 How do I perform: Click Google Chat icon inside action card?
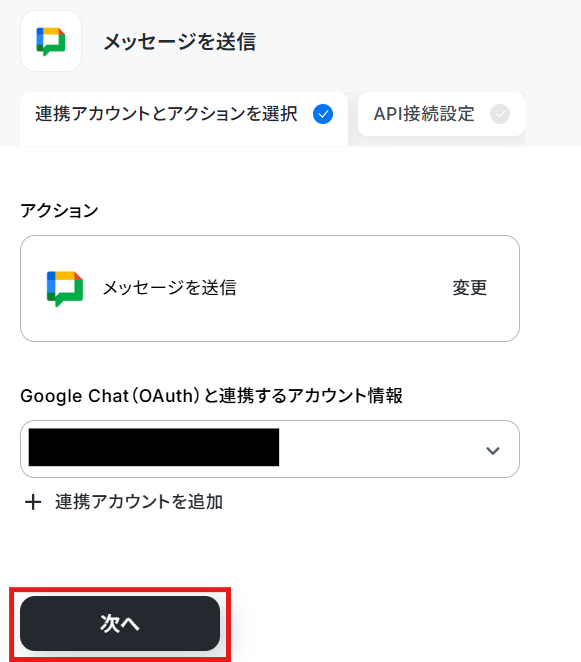point(65,288)
